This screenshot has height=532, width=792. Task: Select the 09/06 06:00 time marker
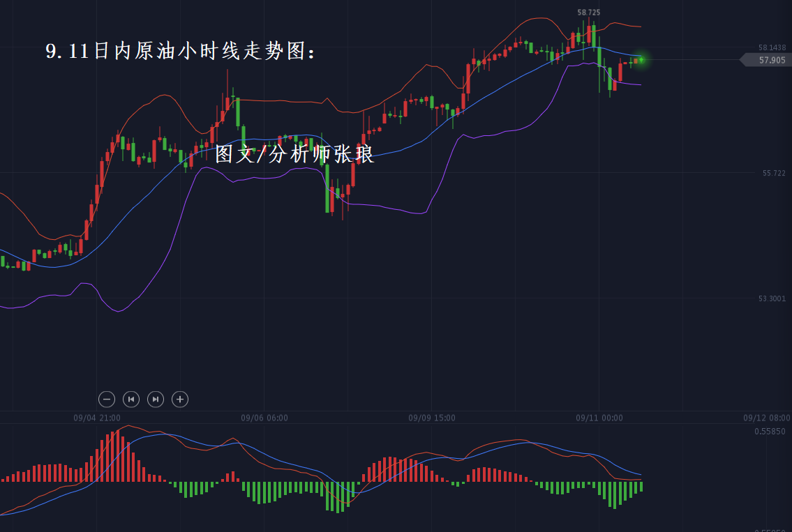264,418
